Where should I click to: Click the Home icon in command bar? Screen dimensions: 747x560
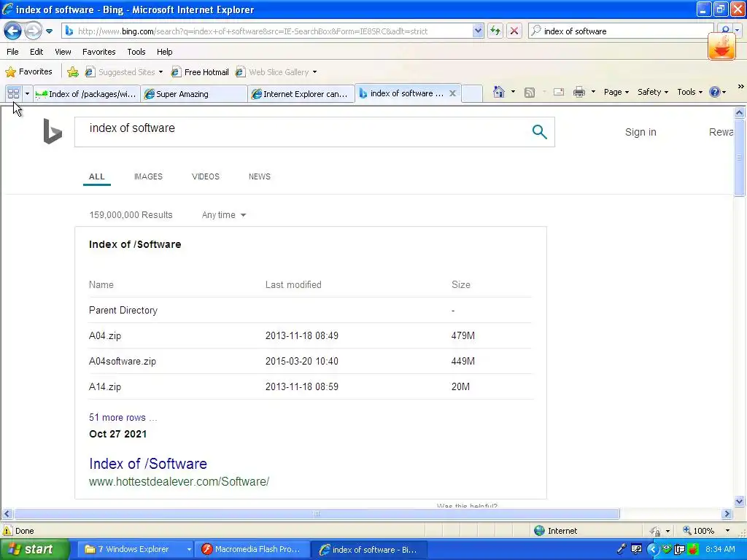[x=499, y=92]
